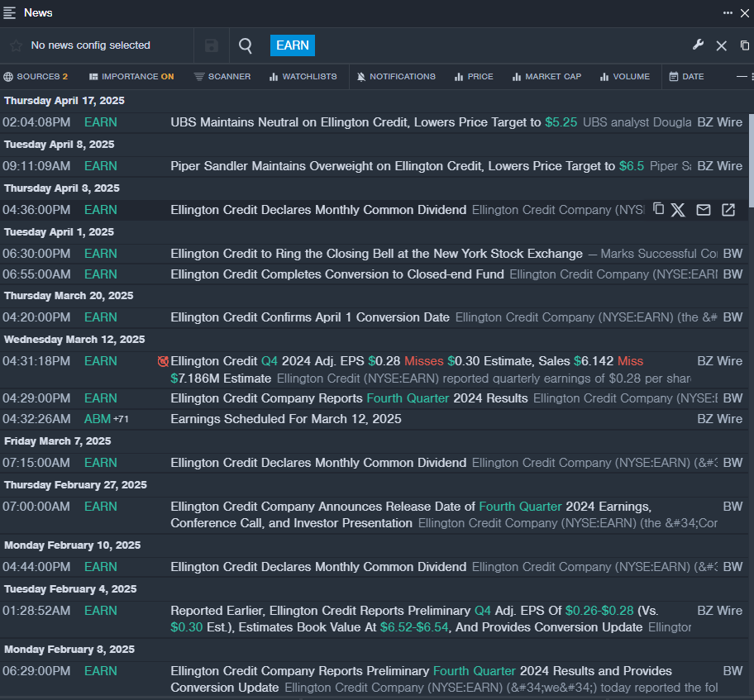The height and width of the screenshot is (700, 754).
Task: Click EARN ticker in 02:04:08PM row
Action: [x=101, y=122]
